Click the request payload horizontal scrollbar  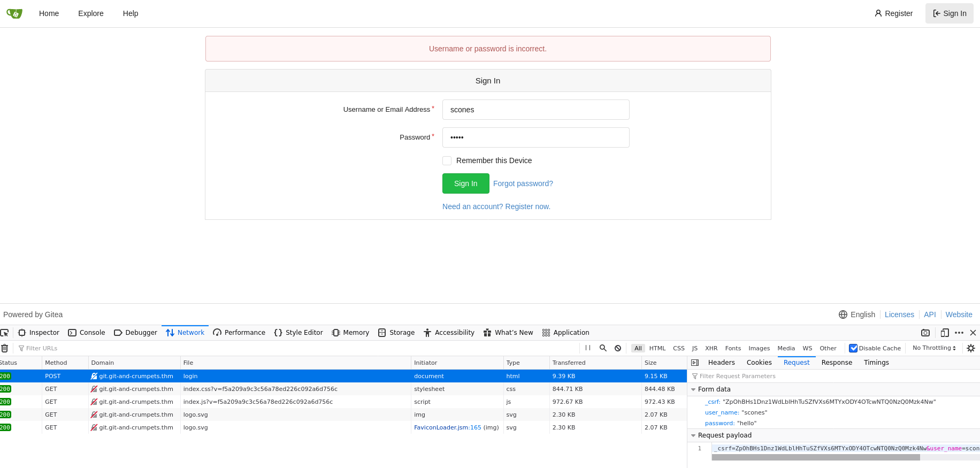click(816, 457)
